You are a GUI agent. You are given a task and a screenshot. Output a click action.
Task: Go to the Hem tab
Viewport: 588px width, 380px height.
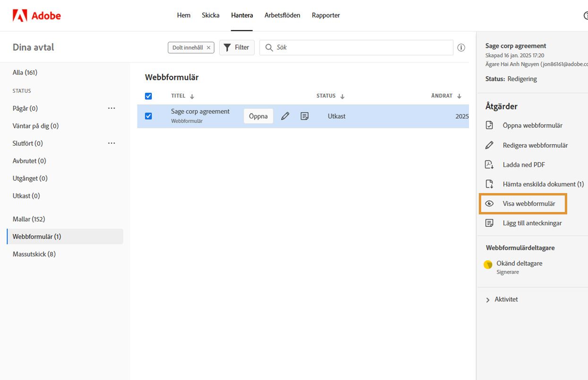(x=184, y=15)
